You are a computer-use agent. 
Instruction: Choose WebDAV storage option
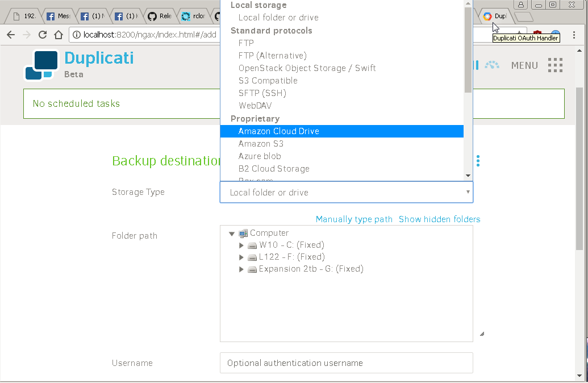pyautogui.click(x=341, y=106)
